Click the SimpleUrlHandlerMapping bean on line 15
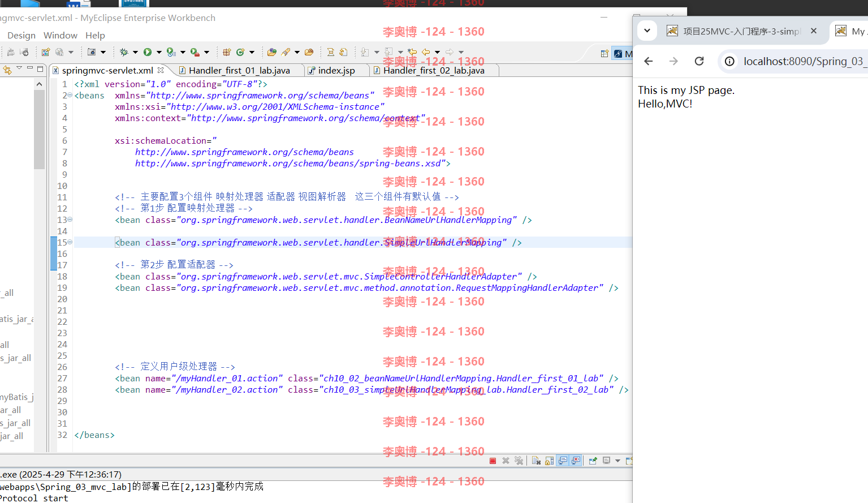 (318, 242)
